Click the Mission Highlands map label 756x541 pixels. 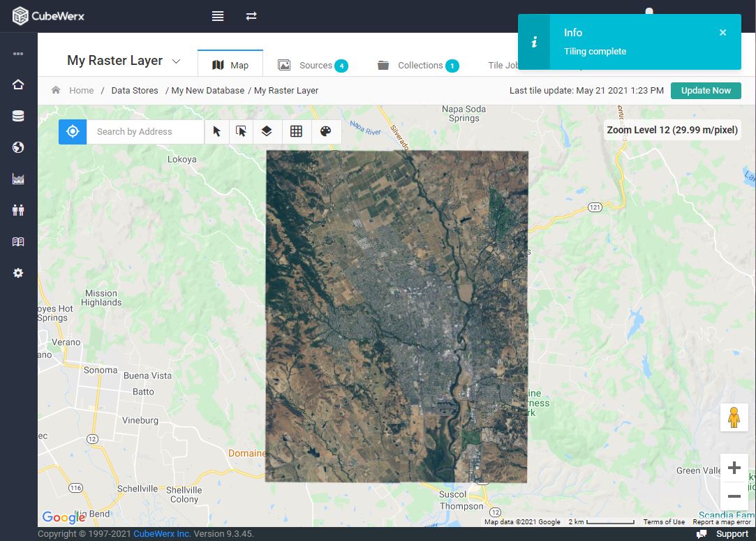click(101, 297)
